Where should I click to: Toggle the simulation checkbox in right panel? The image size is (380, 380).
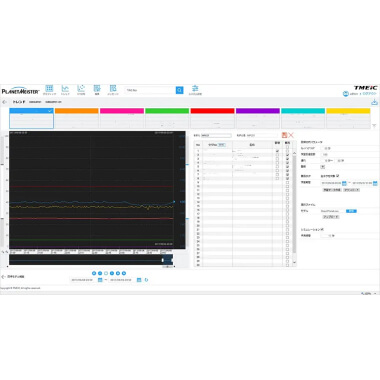point(322,229)
